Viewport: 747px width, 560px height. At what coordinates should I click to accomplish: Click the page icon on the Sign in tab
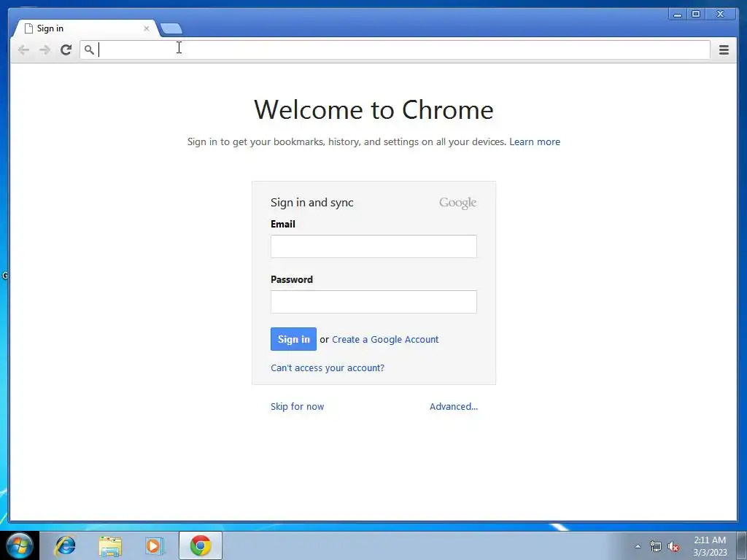(x=28, y=28)
